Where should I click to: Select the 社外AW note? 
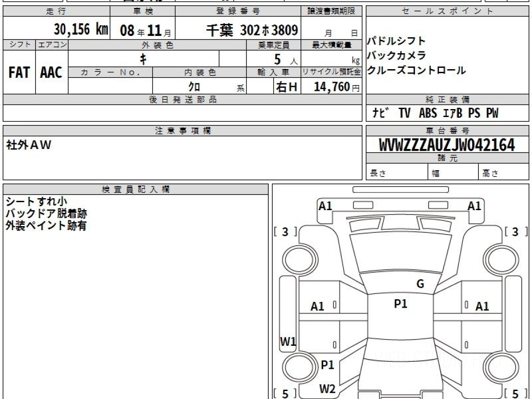point(29,145)
